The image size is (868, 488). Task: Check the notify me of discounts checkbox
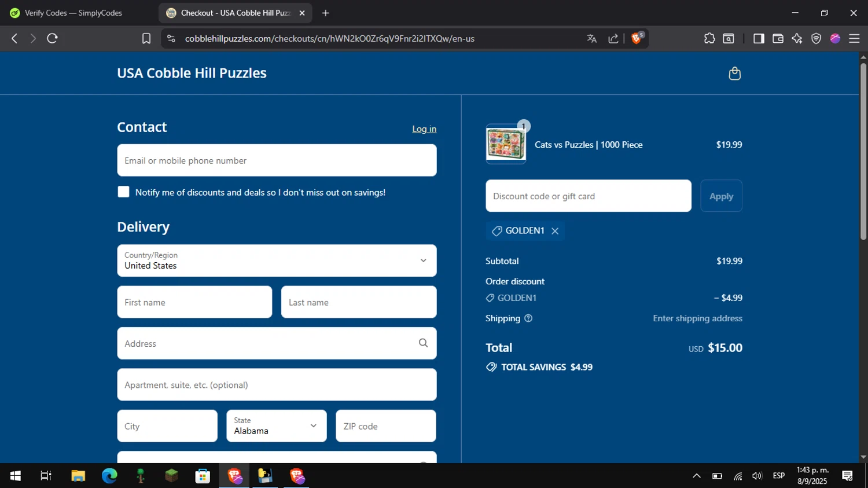tap(123, 192)
